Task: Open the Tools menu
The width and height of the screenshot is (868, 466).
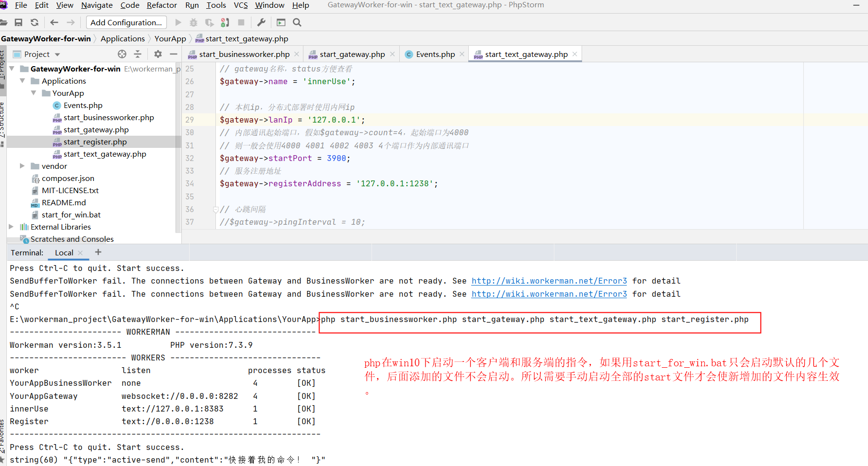Action: 216,5
